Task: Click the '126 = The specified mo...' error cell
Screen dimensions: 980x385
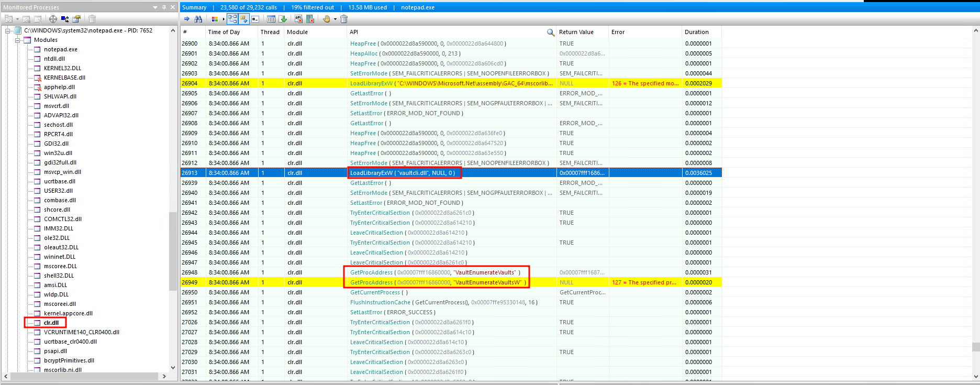Action: pos(645,83)
